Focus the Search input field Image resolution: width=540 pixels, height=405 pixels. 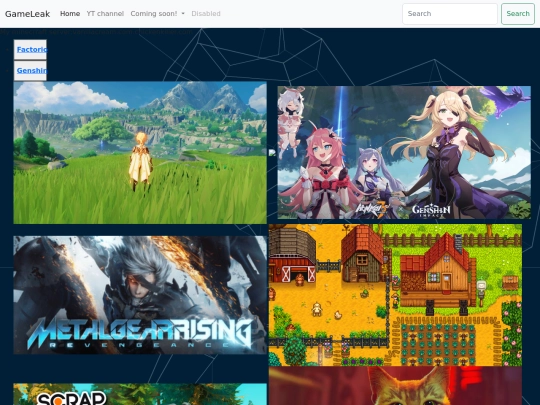point(450,14)
